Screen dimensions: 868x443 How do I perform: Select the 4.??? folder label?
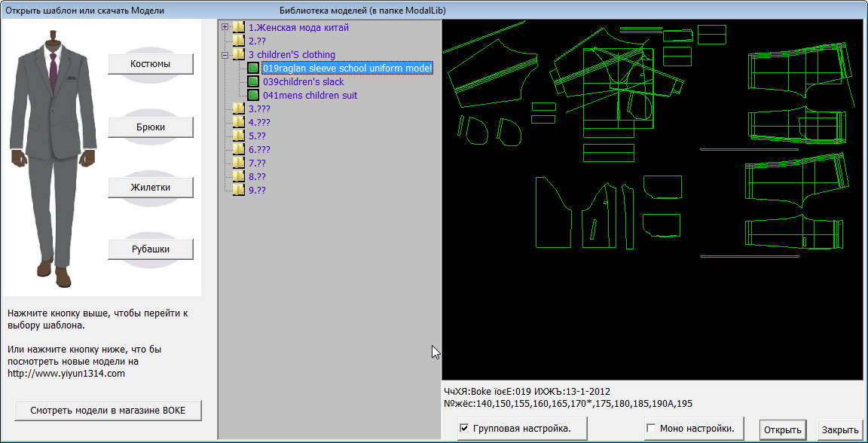pos(259,122)
